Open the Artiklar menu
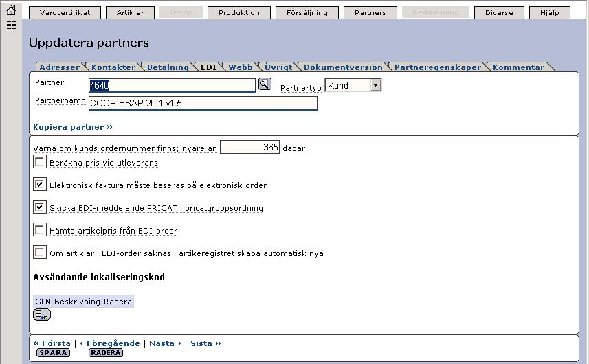 [130, 13]
